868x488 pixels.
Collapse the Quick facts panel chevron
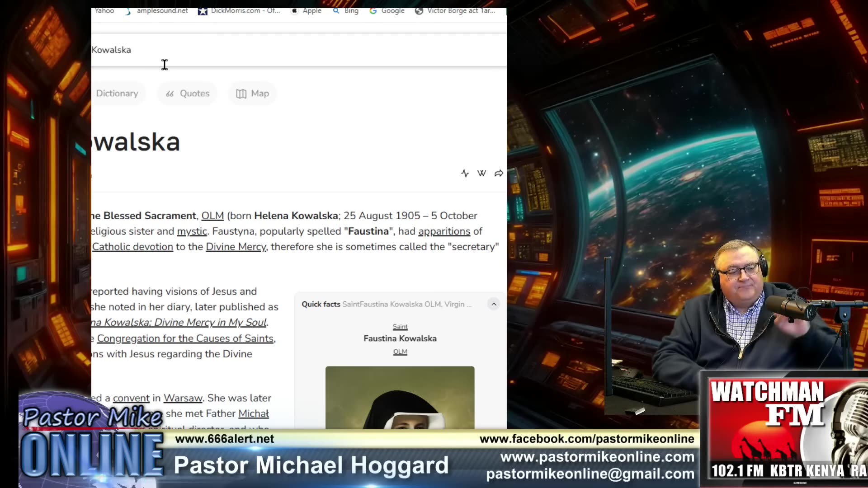point(494,304)
